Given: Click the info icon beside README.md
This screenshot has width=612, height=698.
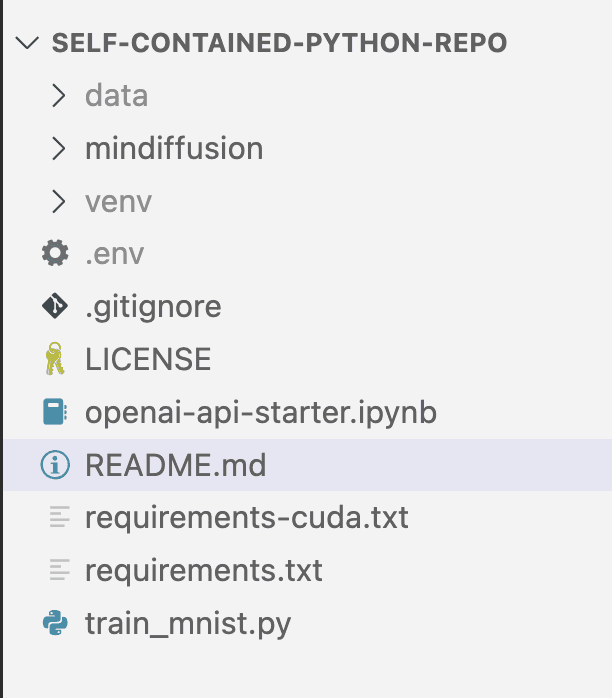Looking at the screenshot, I should 55,465.
